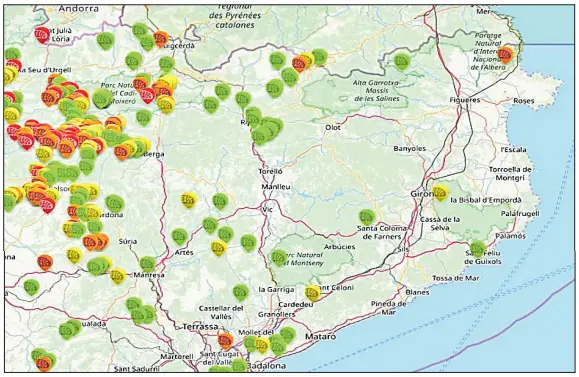The height and width of the screenshot is (377, 579).
Task: Click the Olot town label
Action: click(x=333, y=127)
